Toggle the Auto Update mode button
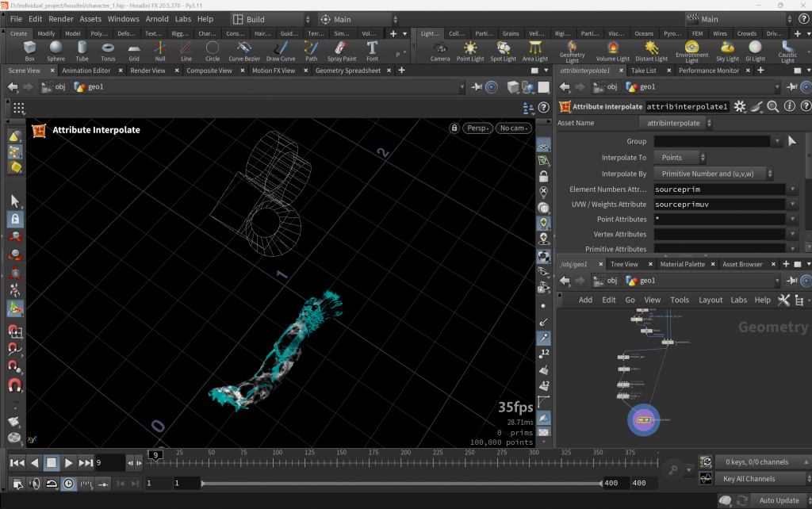 coord(779,500)
